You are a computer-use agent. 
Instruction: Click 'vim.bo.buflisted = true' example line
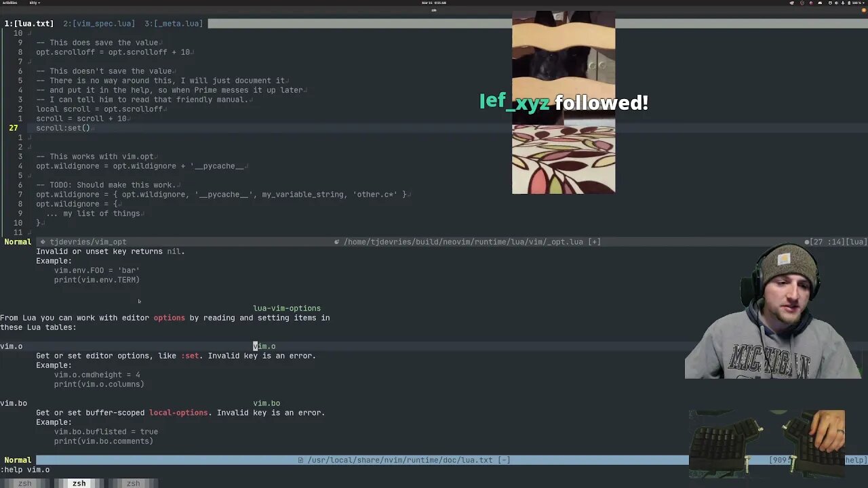[x=106, y=432]
